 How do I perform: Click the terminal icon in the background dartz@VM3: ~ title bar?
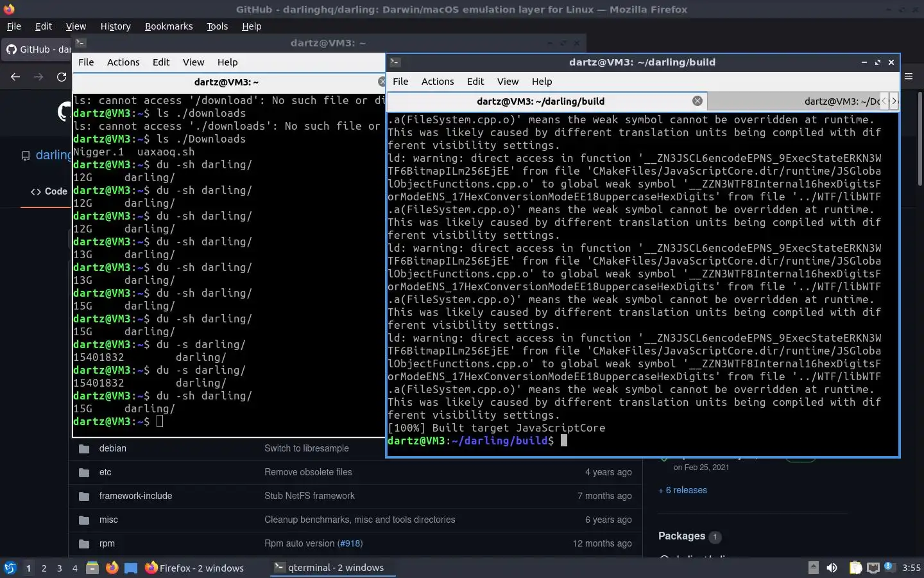pyautogui.click(x=80, y=43)
